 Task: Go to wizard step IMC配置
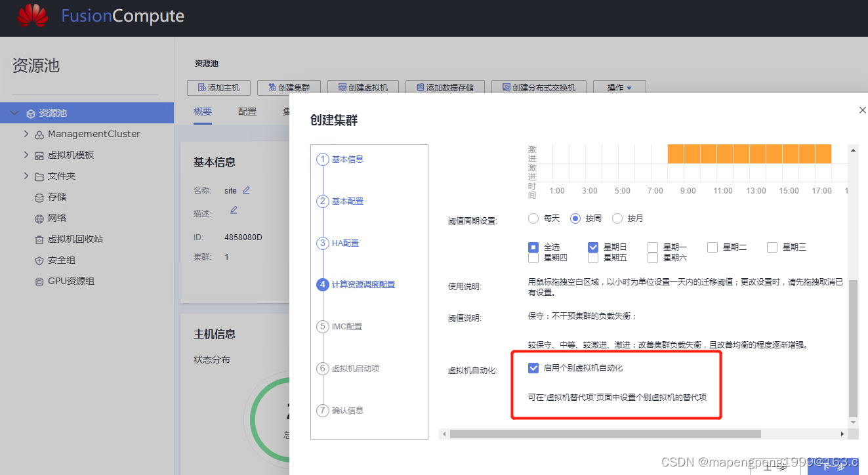pyautogui.click(x=339, y=327)
